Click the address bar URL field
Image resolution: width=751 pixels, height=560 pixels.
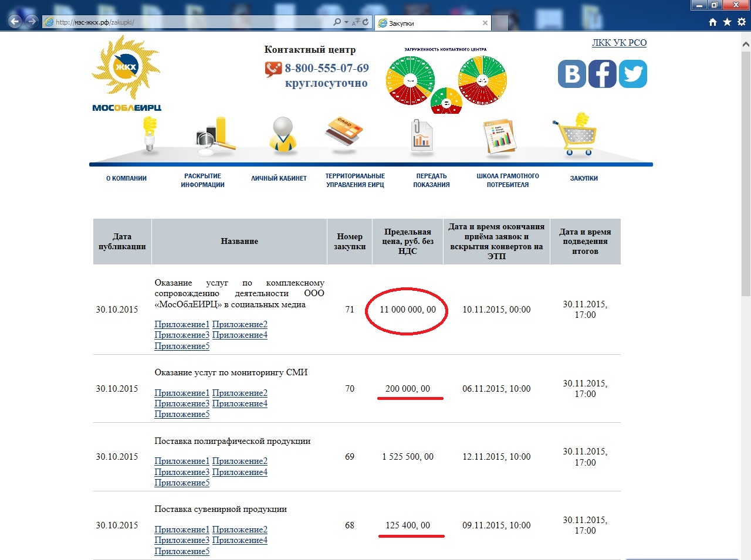(x=188, y=22)
